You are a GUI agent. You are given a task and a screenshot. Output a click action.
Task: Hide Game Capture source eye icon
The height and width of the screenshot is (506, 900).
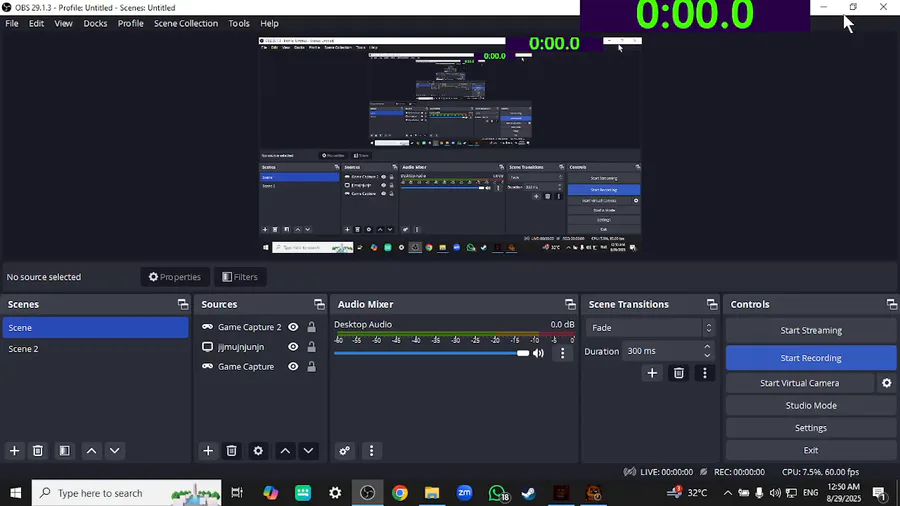(293, 367)
